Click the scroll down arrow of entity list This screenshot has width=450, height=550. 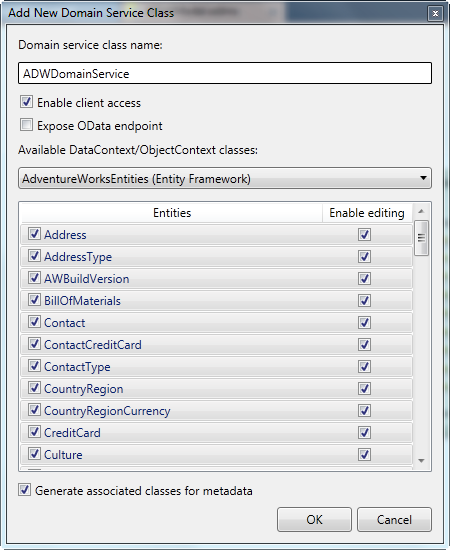click(x=421, y=461)
